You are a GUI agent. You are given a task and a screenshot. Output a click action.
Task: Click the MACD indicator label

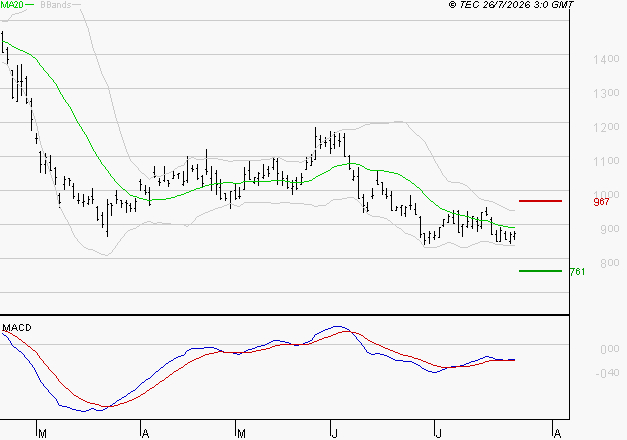17,328
